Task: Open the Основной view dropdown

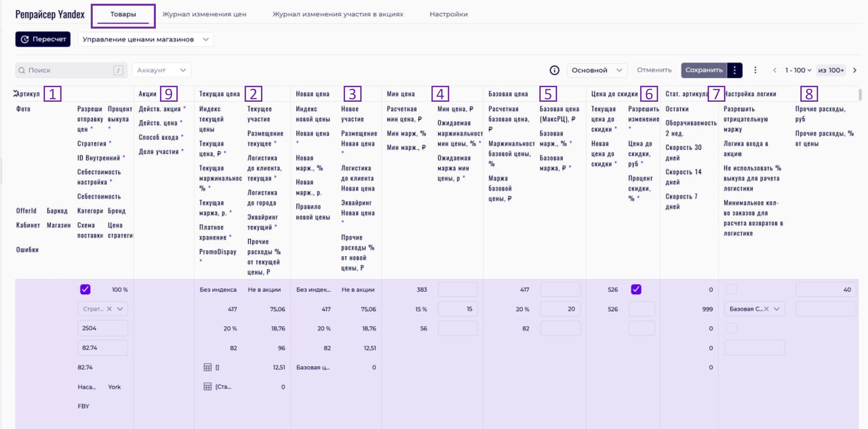Action: (x=596, y=70)
